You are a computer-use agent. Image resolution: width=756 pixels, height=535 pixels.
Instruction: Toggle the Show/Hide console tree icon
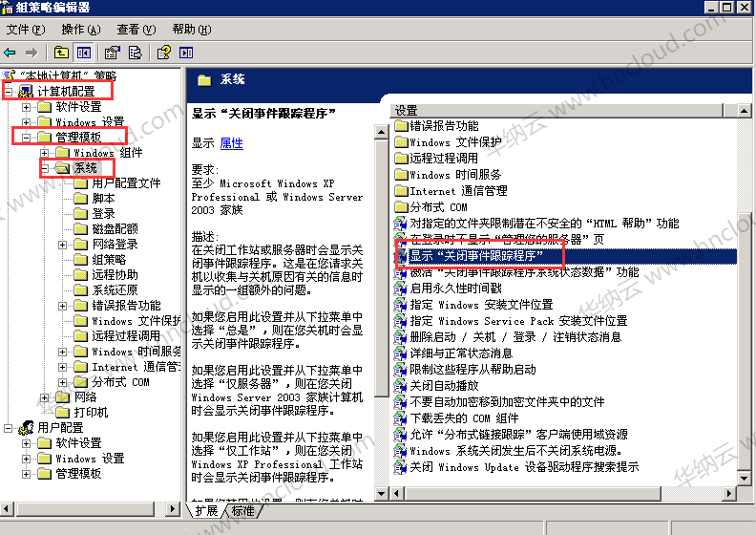[83, 53]
